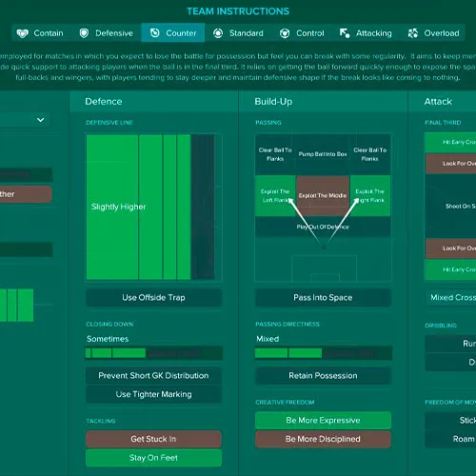This screenshot has width=476, height=476.
Task: Click the CLOSING DOWN label
Action: point(109,324)
